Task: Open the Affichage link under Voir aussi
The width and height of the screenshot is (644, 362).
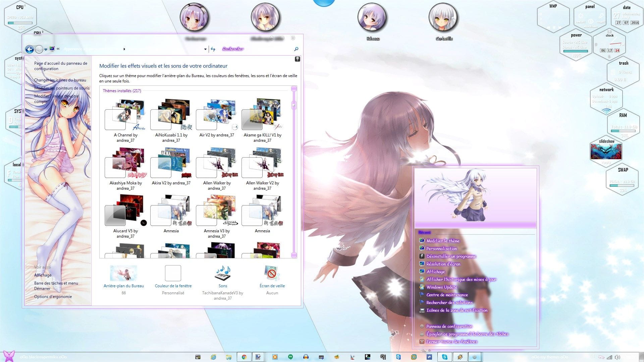Action: point(43,275)
